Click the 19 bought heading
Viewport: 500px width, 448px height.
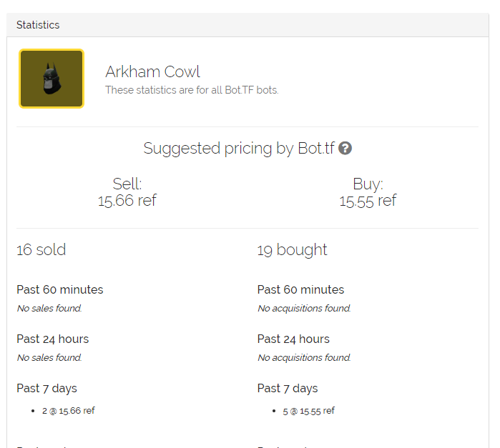[x=292, y=249]
